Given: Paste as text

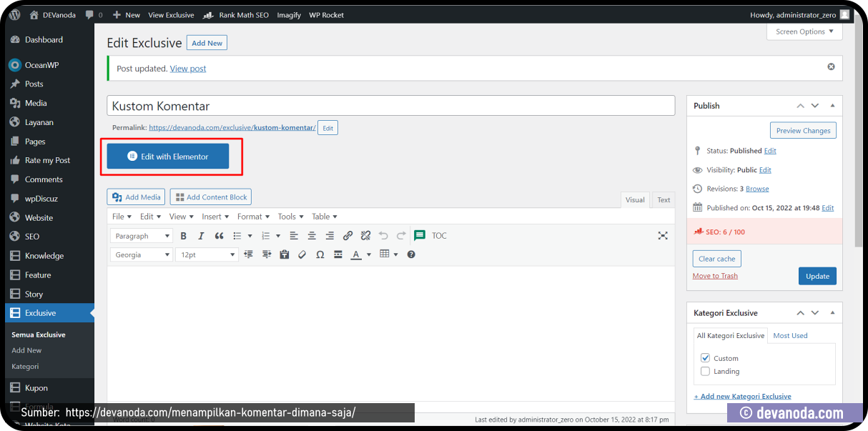Looking at the screenshot, I should [x=285, y=254].
